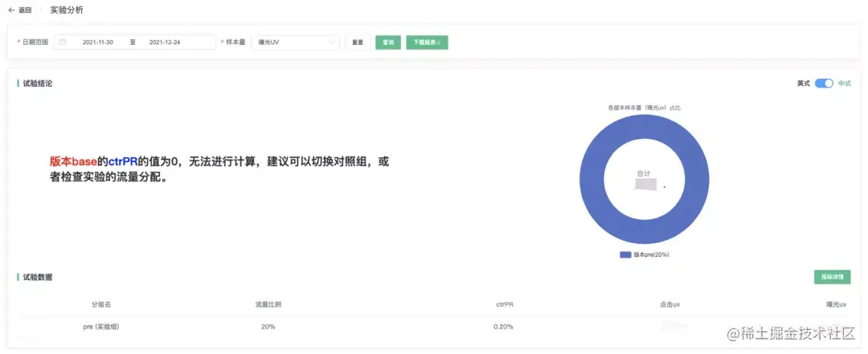Select the pre (实验组) row cell

tap(100, 327)
